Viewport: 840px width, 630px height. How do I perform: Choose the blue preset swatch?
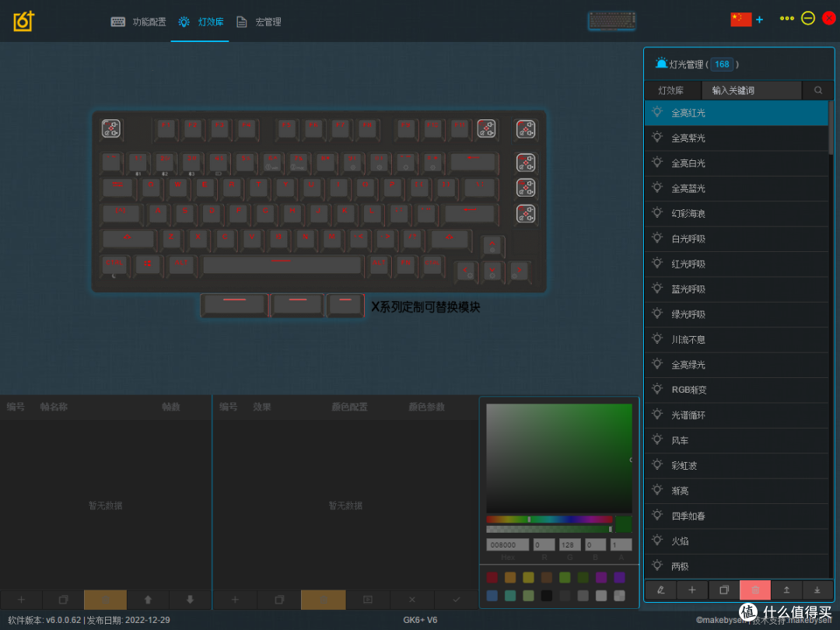click(x=492, y=595)
